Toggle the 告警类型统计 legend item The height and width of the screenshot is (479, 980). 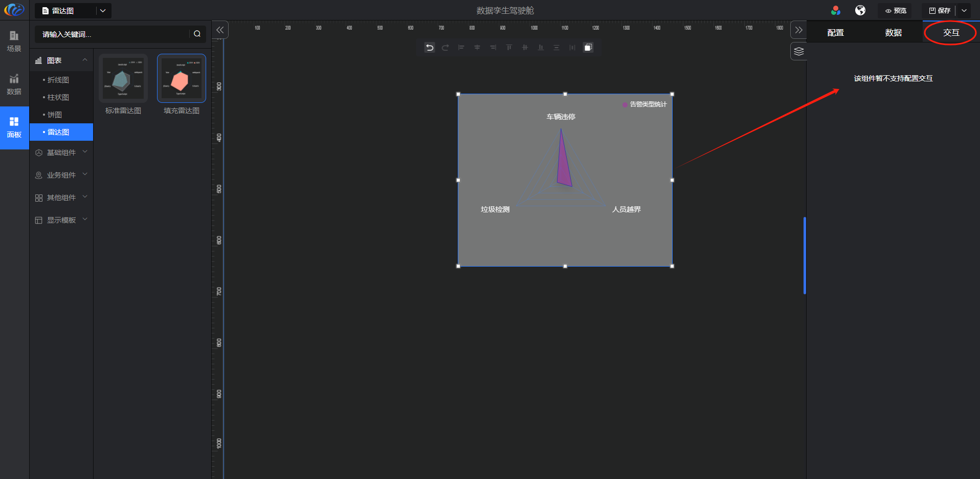pos(644,104)
